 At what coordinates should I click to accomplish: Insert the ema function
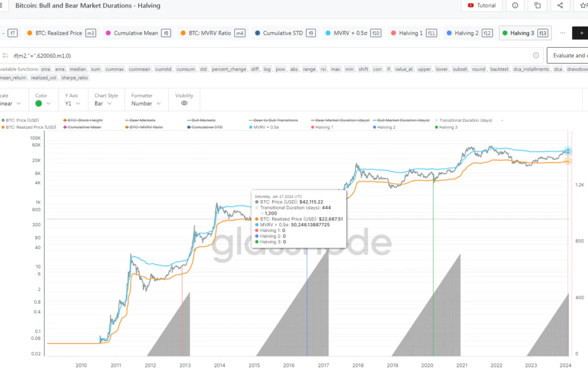pos(60,69)
